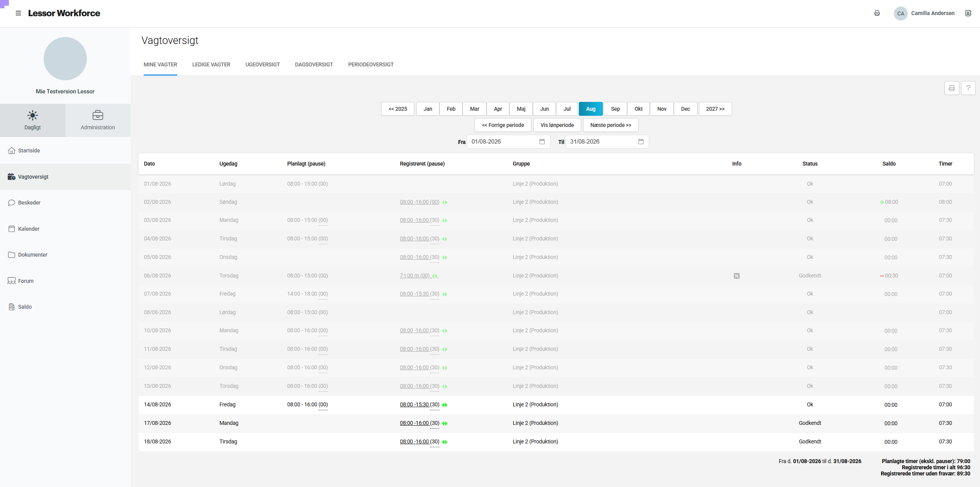
Task: Open help with the question mark button
Action: [x=968, y=88]
